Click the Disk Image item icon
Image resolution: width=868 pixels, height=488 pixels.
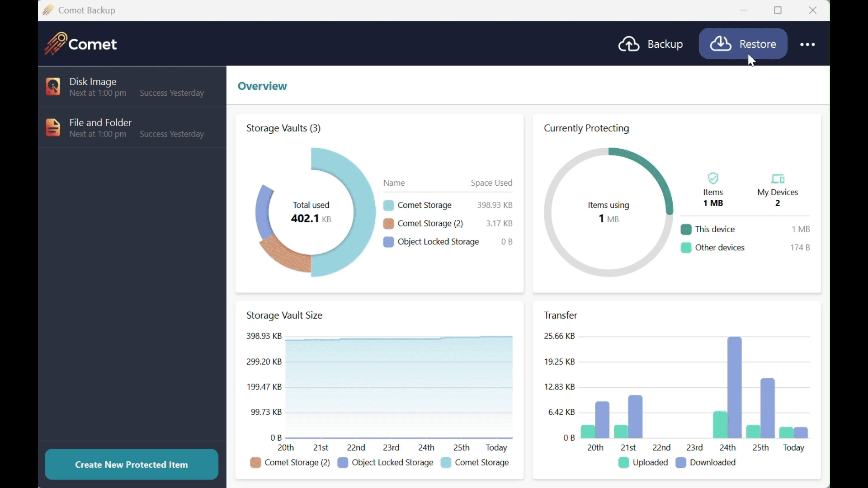coord(53,86)
